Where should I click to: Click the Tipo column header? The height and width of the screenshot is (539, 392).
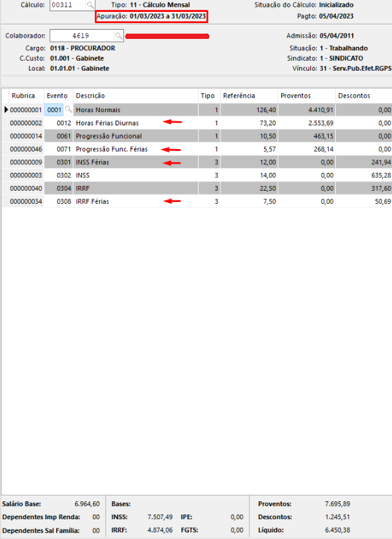coord(208,96)
